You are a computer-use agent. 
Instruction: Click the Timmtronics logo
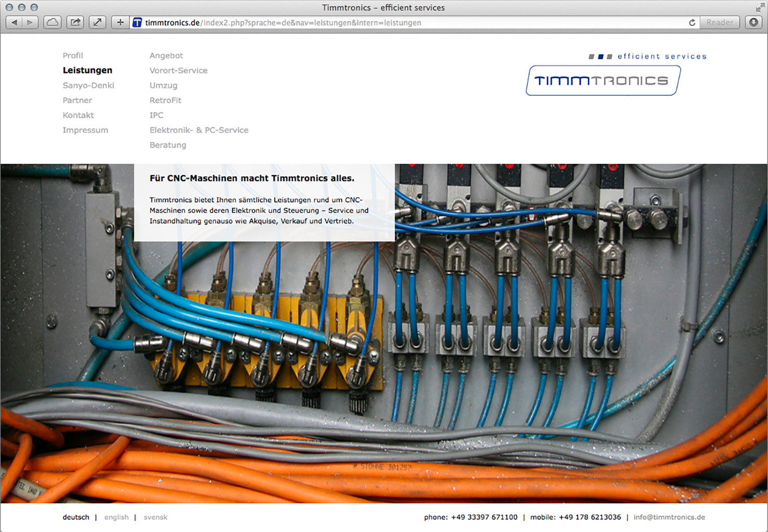click(x=603, y=81)
